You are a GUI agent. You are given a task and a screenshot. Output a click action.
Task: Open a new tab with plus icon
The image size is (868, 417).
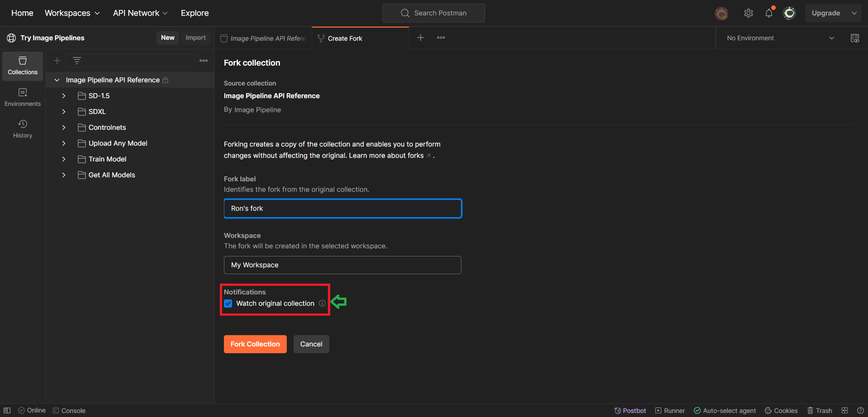pyautogui.click(x=421, y=38)
